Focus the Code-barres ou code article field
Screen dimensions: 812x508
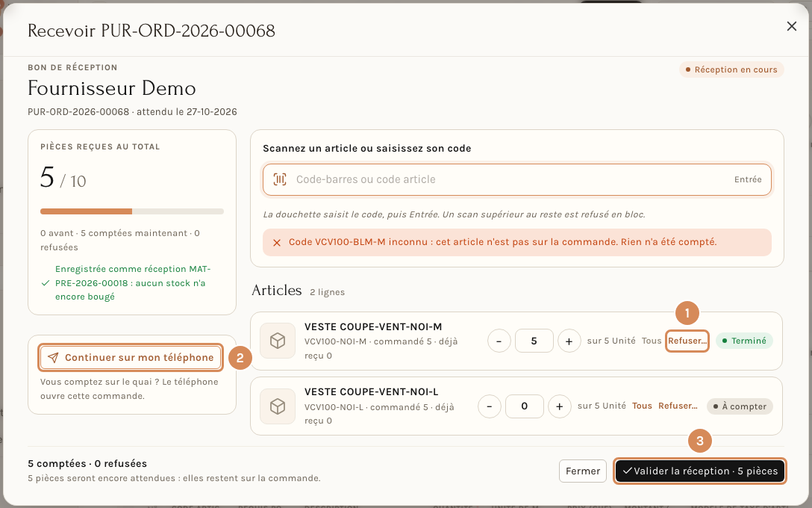click(x=516, y=180)
